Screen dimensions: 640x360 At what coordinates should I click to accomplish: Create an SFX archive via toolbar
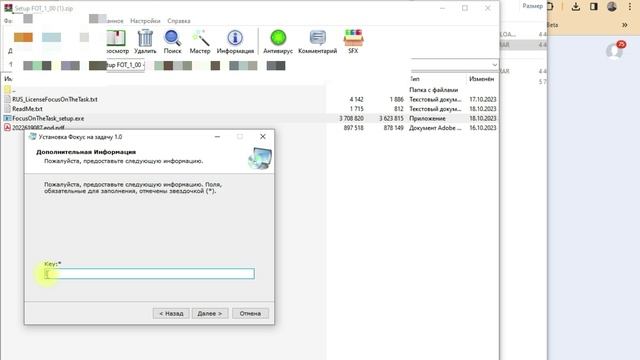(x=353, y=41)
